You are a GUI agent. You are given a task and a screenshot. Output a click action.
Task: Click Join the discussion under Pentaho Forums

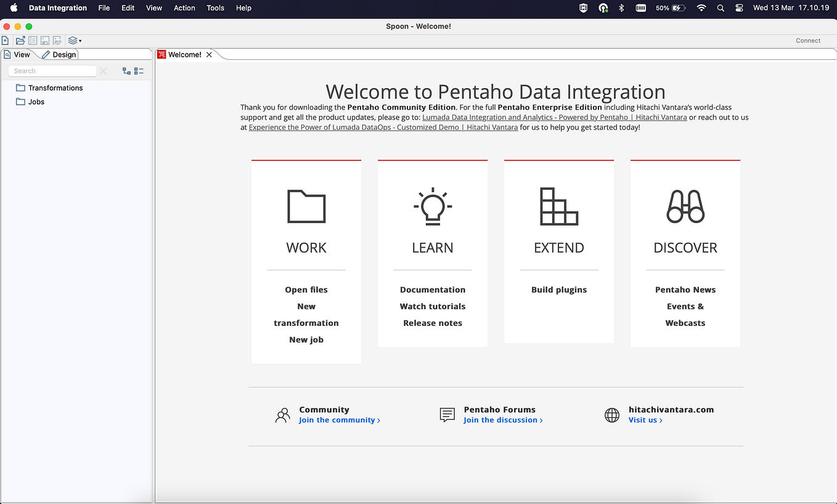(500, 420)
